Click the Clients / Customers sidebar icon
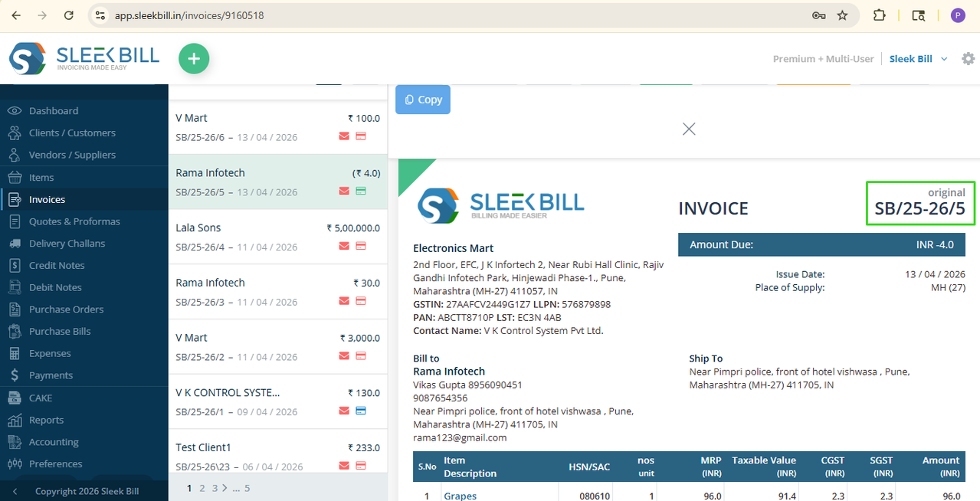 coord(15,133)
